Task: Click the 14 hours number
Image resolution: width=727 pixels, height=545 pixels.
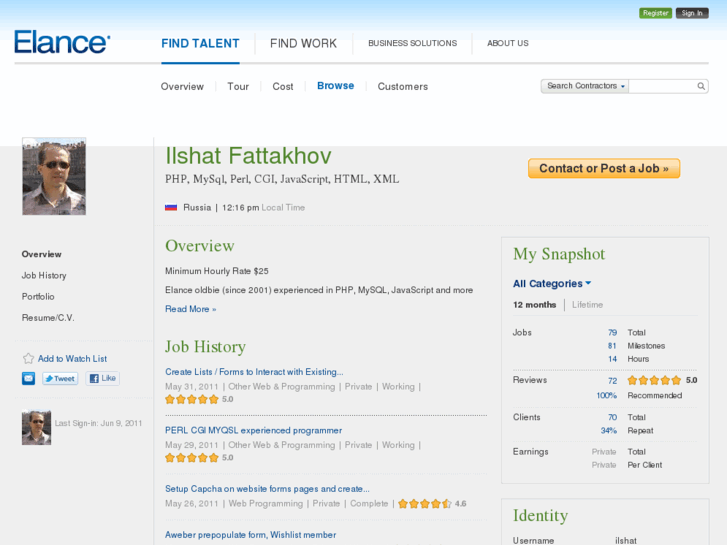Action: (x=612, y=359)
